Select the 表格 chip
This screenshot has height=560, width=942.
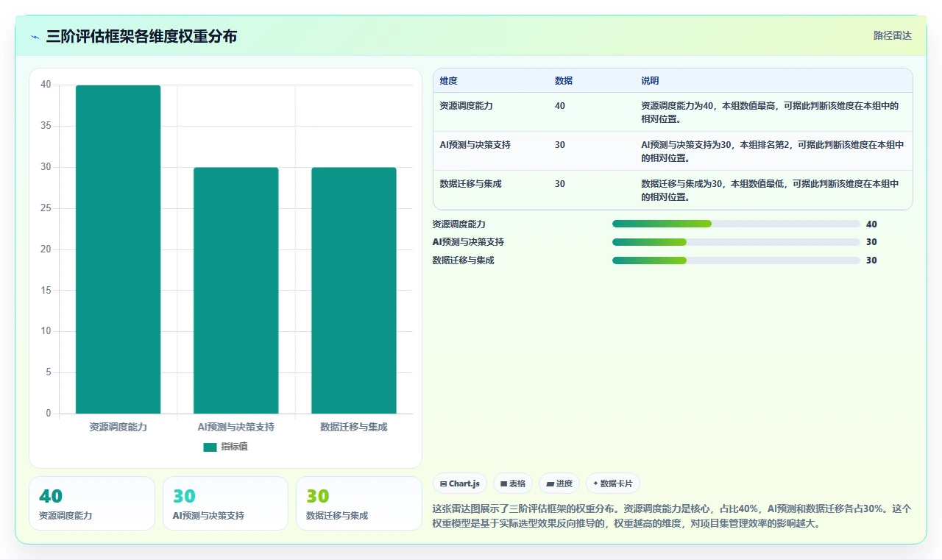(513, 483)
